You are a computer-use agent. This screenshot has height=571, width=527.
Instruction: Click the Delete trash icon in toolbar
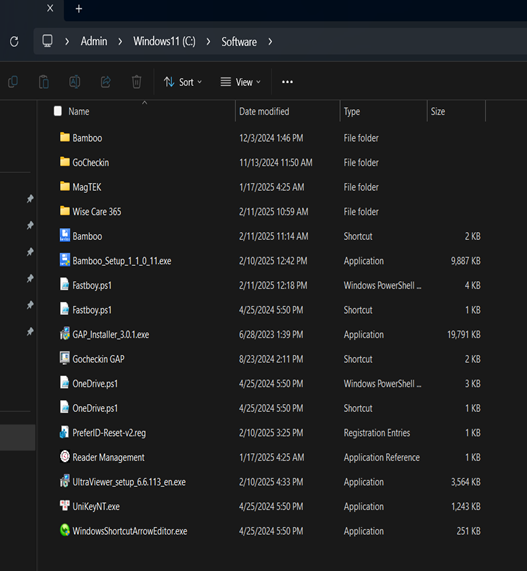tap(137, 82)
